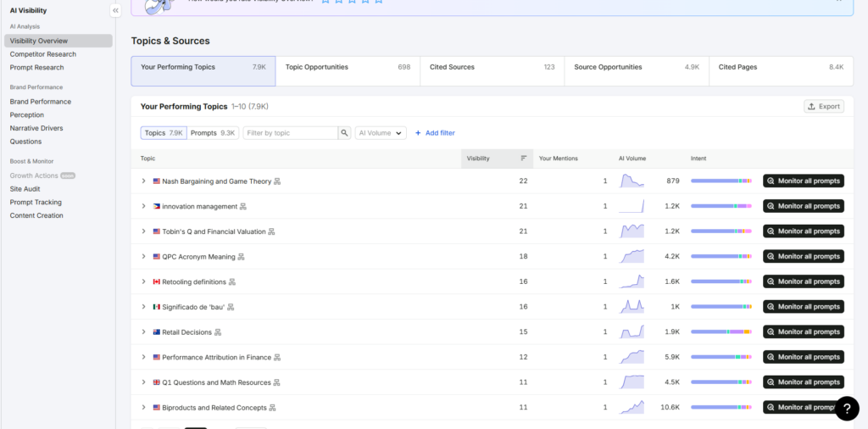Screen dimensions: 868x429
Task: Open the help question mark bubble
Action: click(847, 409)
